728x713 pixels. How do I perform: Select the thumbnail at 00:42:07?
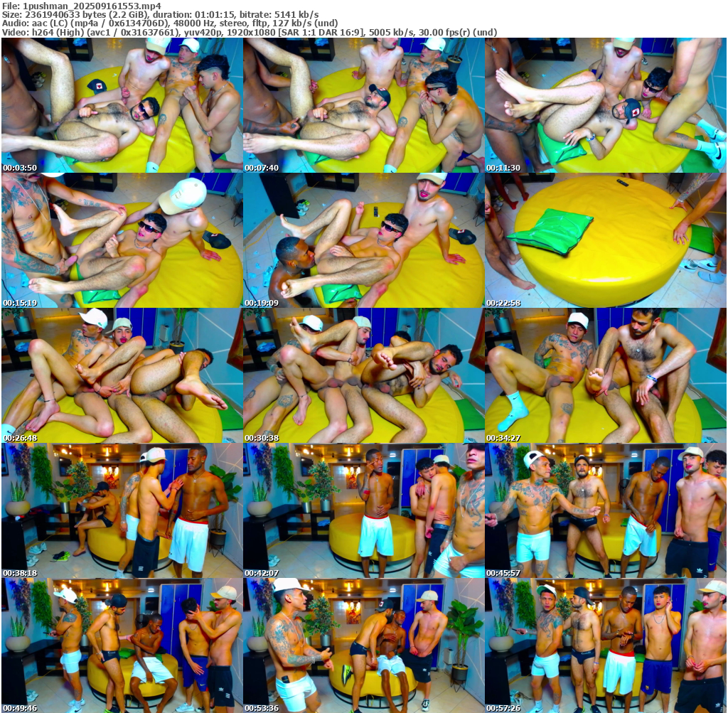tap(363, 510)
